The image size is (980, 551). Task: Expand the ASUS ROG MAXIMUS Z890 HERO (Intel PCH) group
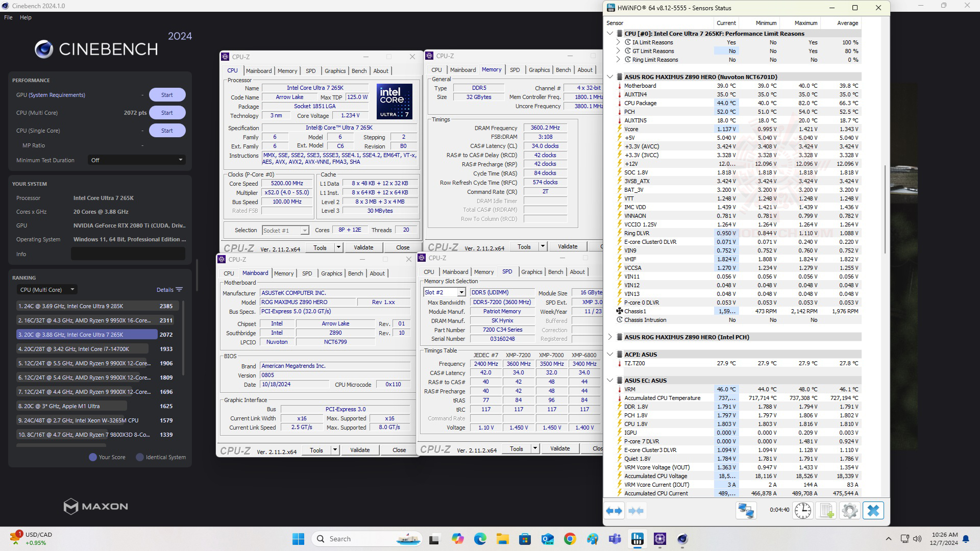coord(610,337)
